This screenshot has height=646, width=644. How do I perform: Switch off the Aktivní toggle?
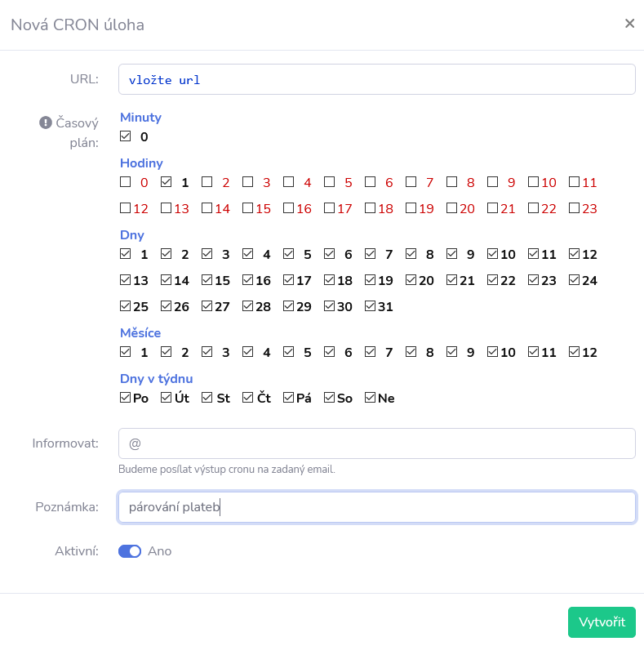coord(130,551)
